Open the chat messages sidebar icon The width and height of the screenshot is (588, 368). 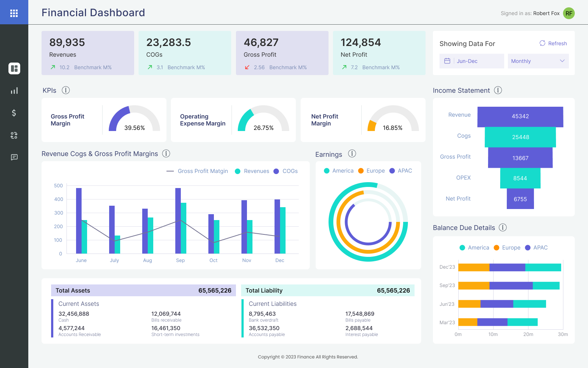[14, 158]
